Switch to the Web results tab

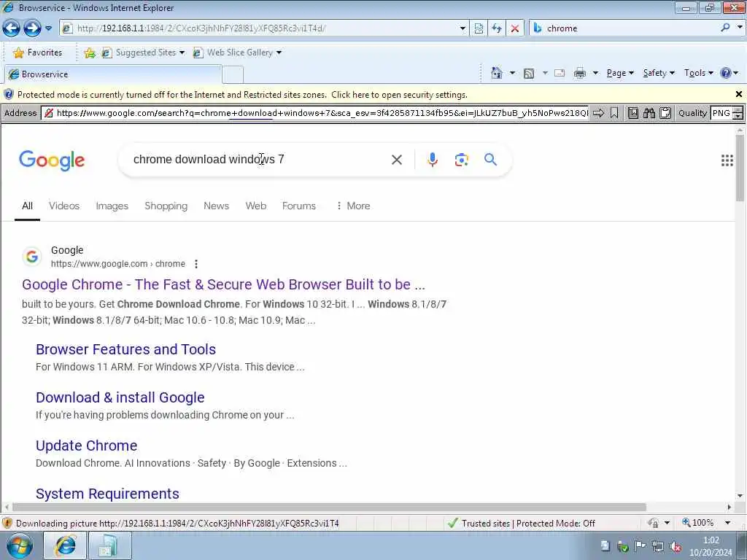point(256,206)
